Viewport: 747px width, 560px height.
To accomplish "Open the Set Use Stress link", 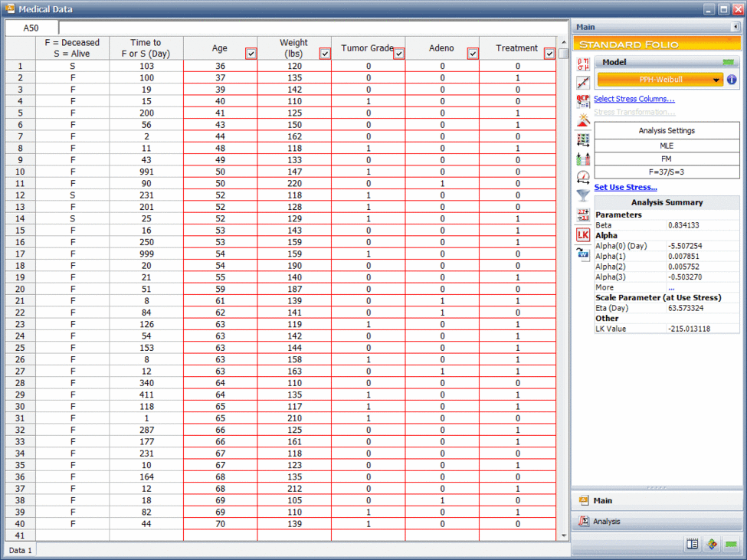I will [x=625, y=187].
